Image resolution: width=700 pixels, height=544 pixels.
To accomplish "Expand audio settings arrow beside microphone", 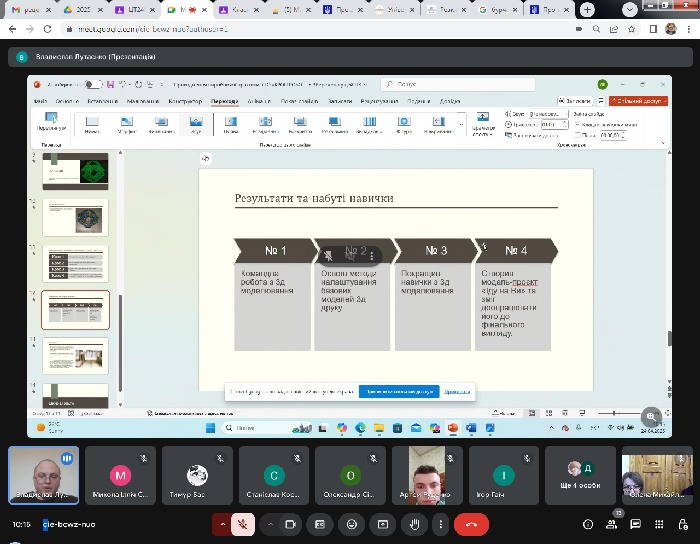I will point(222,524).
